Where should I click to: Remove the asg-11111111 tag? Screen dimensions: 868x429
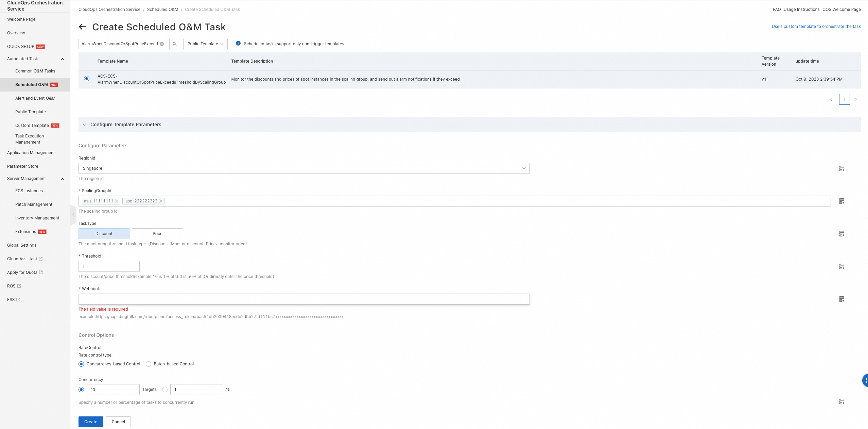point(117,201)
